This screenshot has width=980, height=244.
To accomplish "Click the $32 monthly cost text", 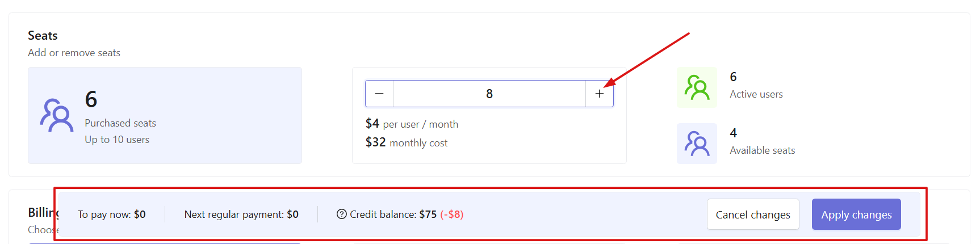I will 407,142.
